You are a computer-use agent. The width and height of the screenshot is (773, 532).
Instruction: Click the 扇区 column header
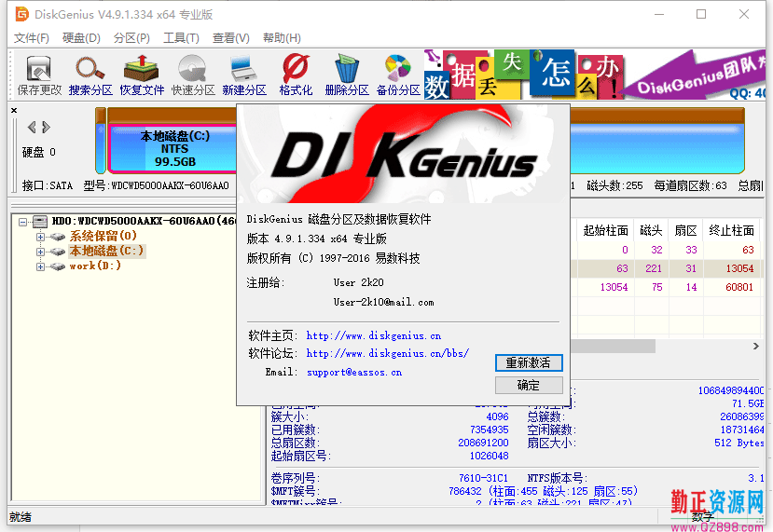point(685,230)
